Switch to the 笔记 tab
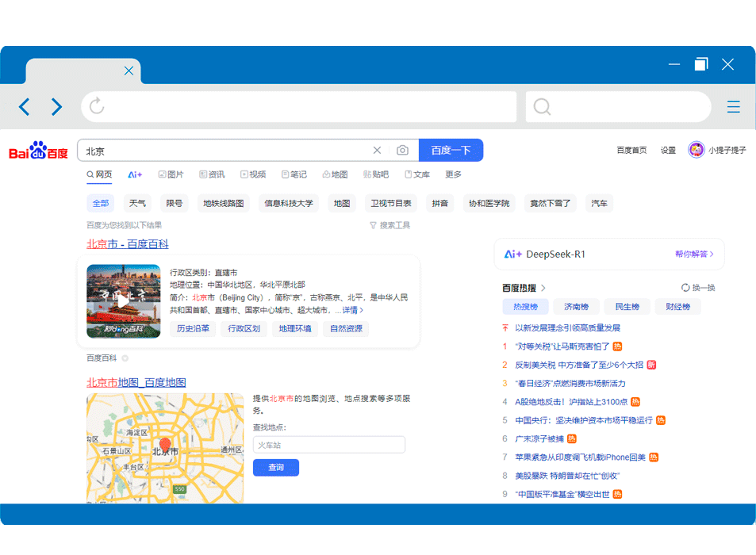 tap(294, 174)
